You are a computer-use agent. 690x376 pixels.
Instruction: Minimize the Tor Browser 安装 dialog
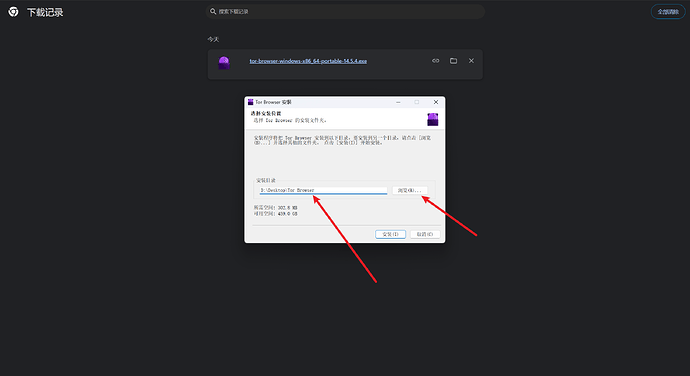coord(398,102)
